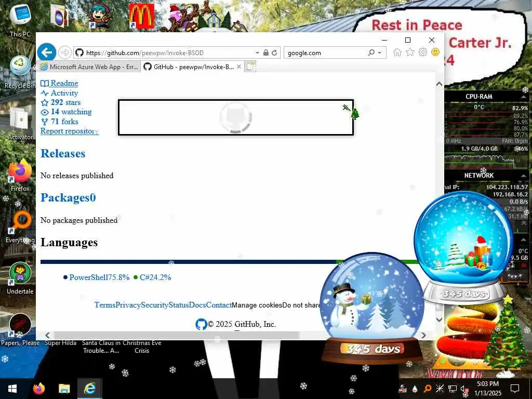Close the GitHub tab
This screenshot has height=399, width=532.
(239, 66)
